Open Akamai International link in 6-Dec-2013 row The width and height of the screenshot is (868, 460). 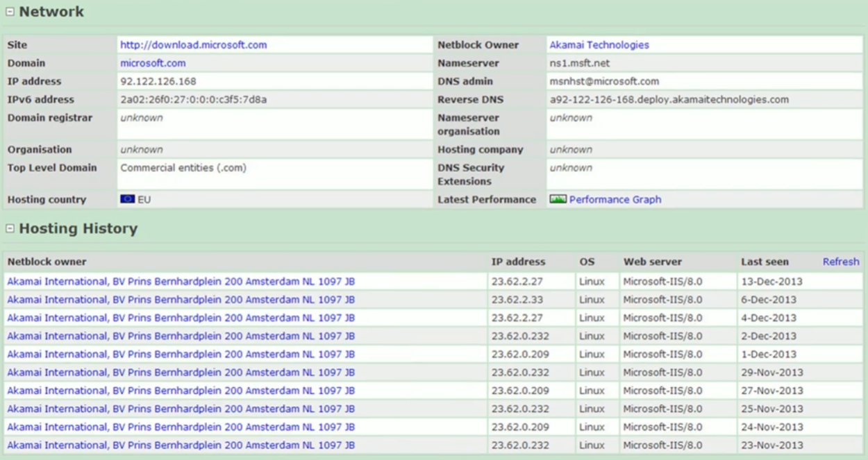(181, 300)
